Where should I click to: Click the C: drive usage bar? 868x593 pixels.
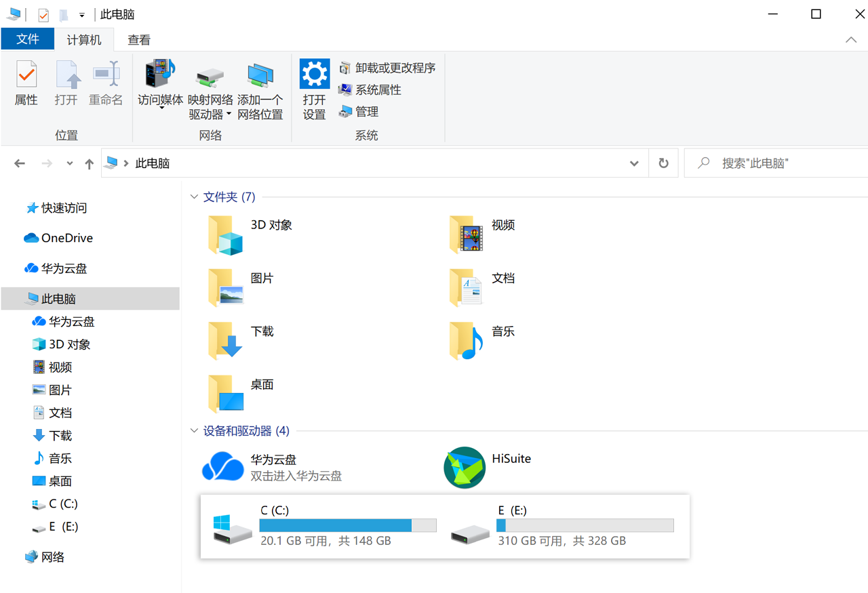coord(347,525)
